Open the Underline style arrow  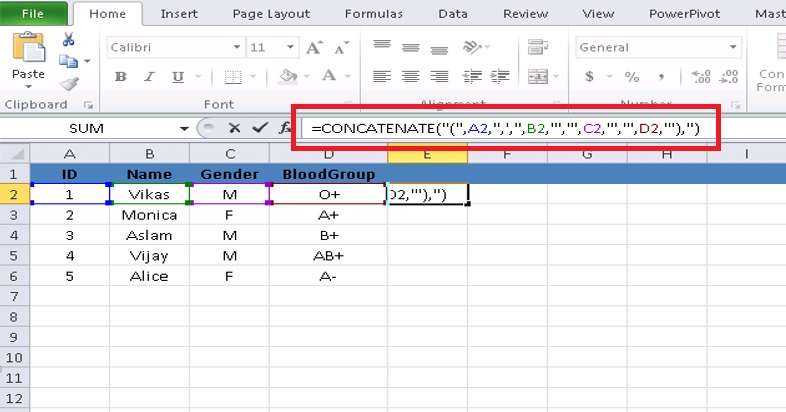[x=198, y=77]
